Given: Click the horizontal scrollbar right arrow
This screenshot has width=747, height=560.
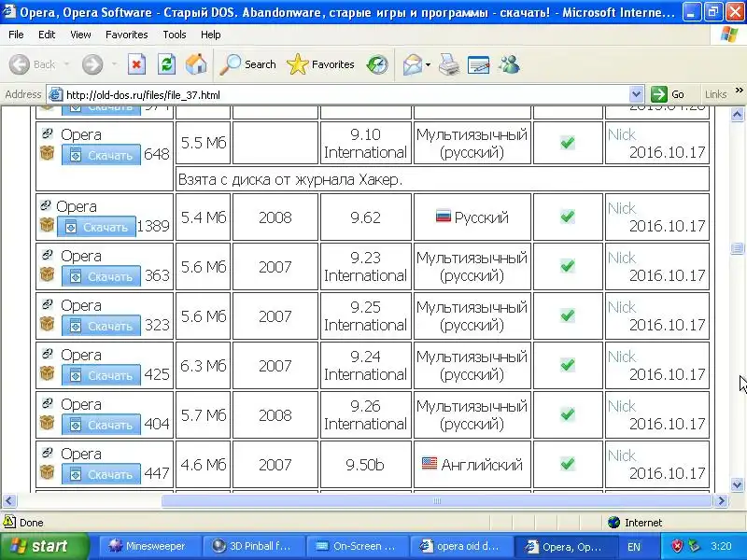Looking at the screenshot, I should (x=721, y=501).
